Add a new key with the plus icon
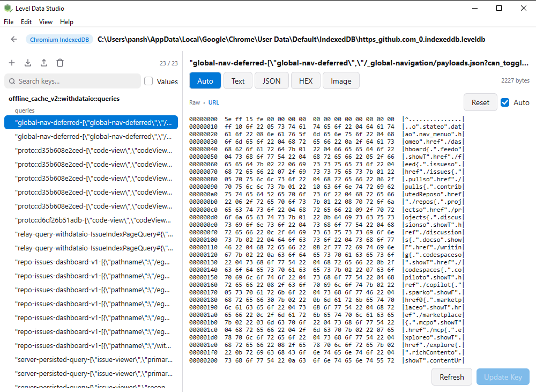This screenshot has height=392, width=536. 12,63
